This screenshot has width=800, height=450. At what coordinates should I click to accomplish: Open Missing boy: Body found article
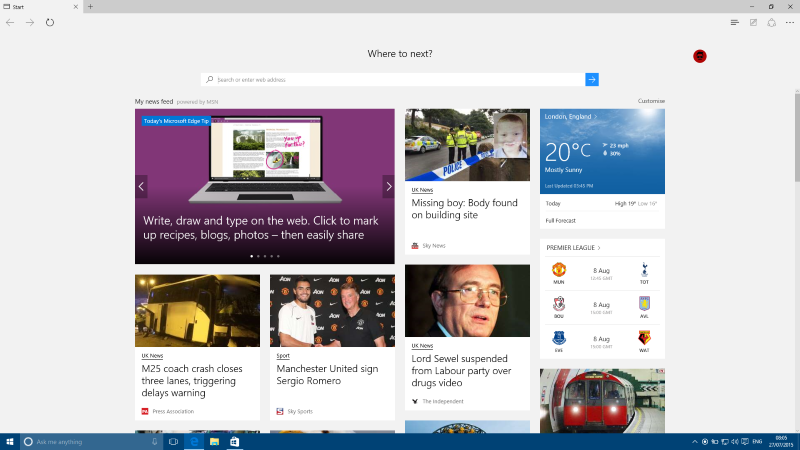pyautogui.click(x=464, y=209)
